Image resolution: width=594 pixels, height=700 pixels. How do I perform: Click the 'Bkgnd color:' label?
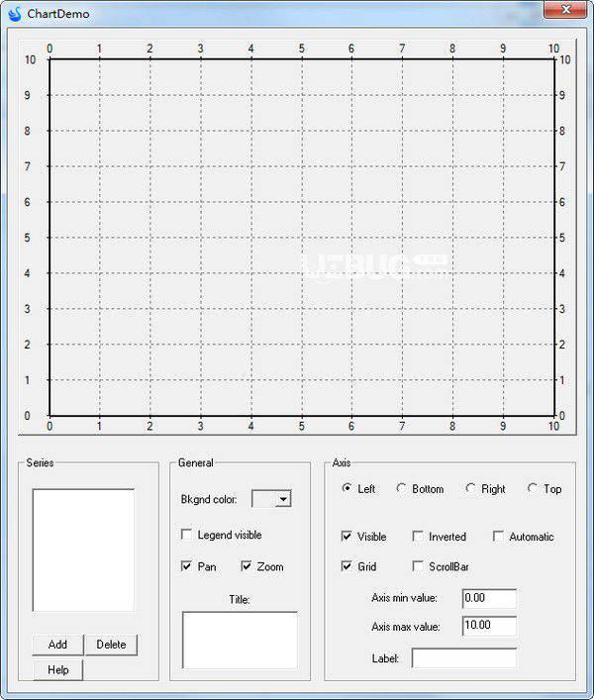[209, 500]
